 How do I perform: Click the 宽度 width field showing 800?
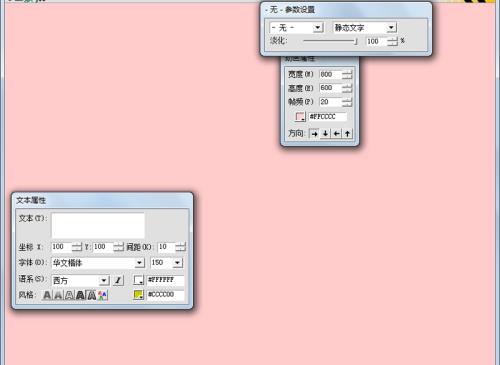[x=331, y=74]
